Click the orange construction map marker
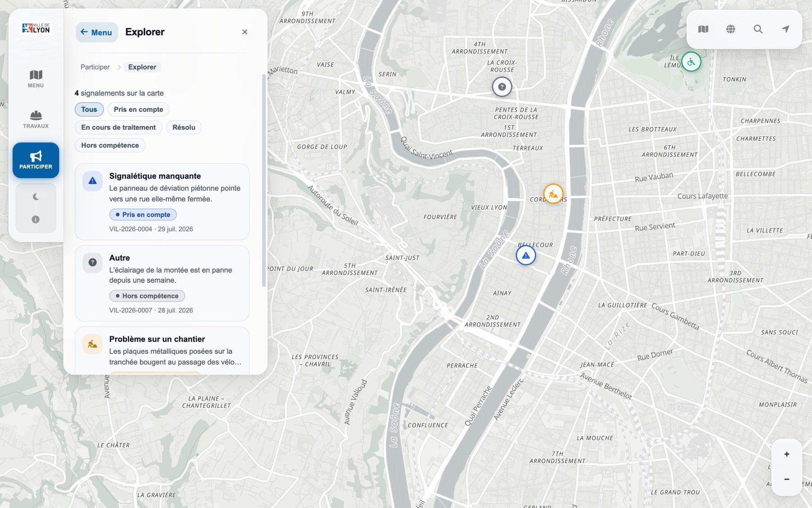812x508 pixels. tap(553, 194)
